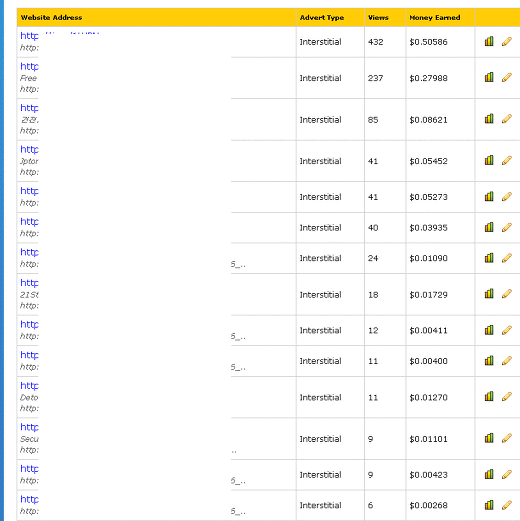520x521 pixels.
Task: Open bar chart icon for $0.01729 row
Action: [489, 294]
